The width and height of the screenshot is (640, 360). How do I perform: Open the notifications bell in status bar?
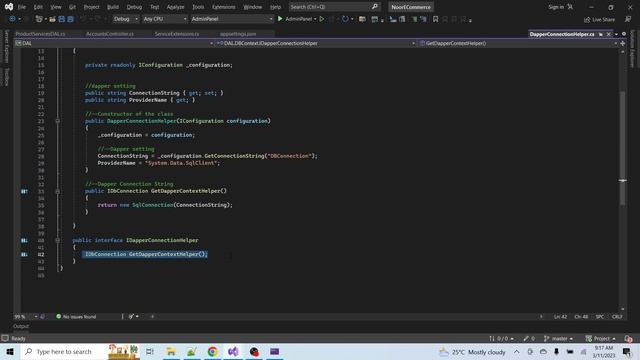point(628,338)
